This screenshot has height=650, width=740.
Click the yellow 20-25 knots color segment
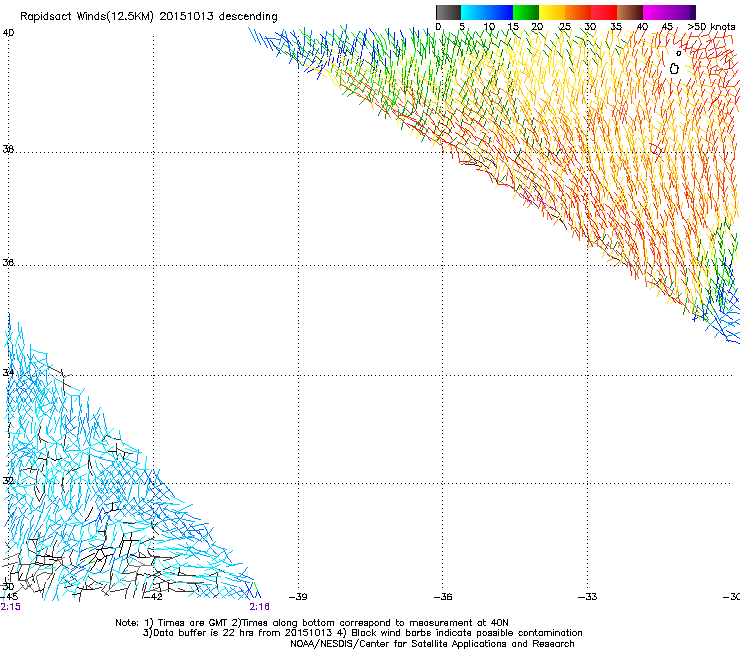552,12
